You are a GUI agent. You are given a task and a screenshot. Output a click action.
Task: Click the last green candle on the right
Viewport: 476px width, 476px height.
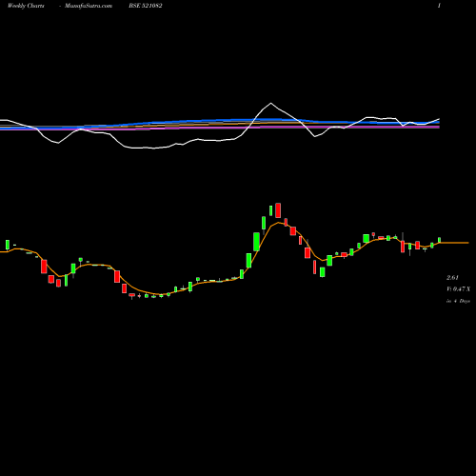[440, 240]
